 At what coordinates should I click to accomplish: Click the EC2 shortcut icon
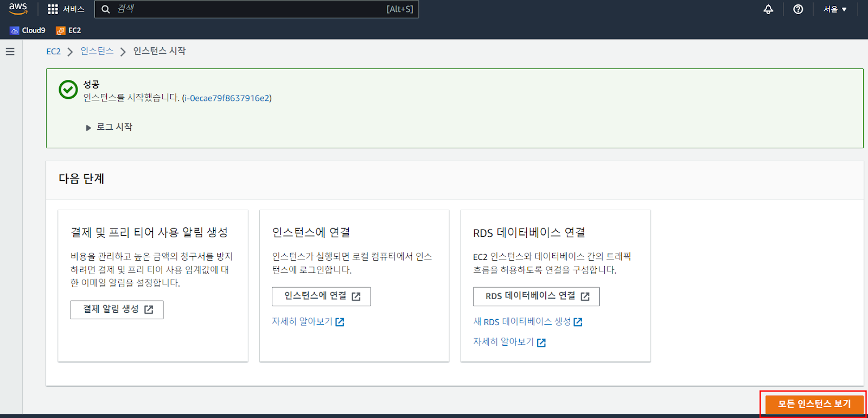coord(60,30)
